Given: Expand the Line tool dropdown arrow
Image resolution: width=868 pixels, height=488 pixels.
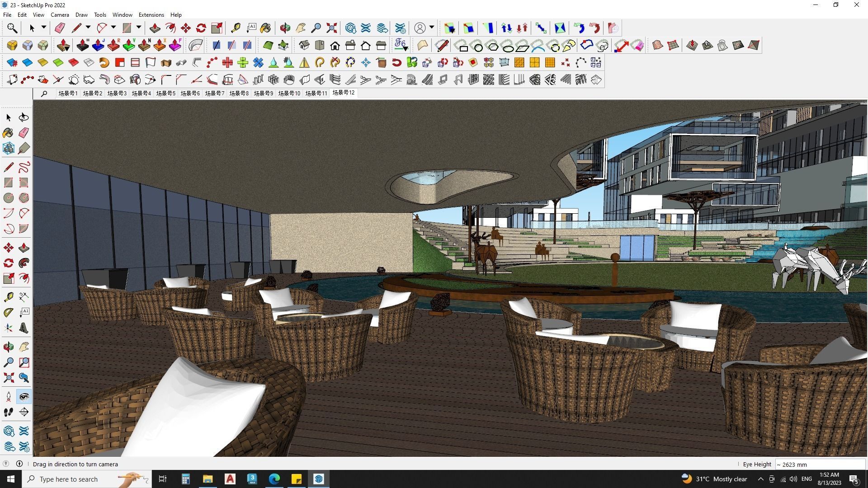Looking at the screenshot, I should (88, 28).
